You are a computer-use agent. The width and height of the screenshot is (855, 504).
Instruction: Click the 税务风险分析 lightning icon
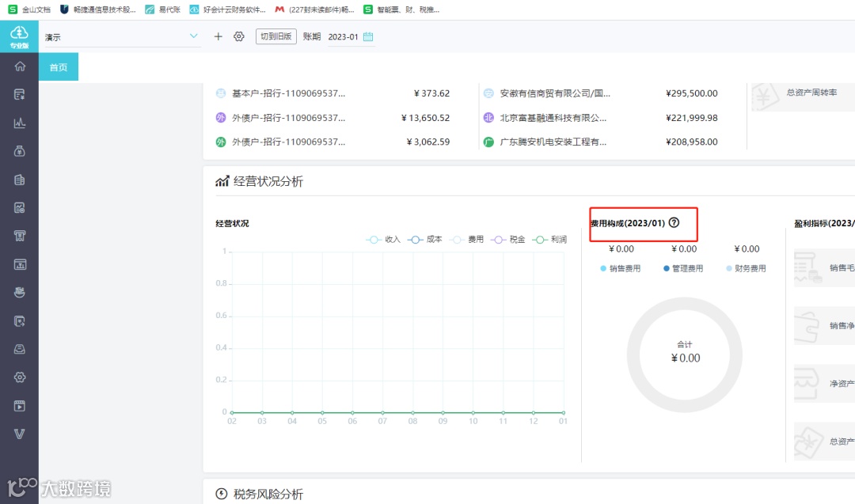point(222,494)
